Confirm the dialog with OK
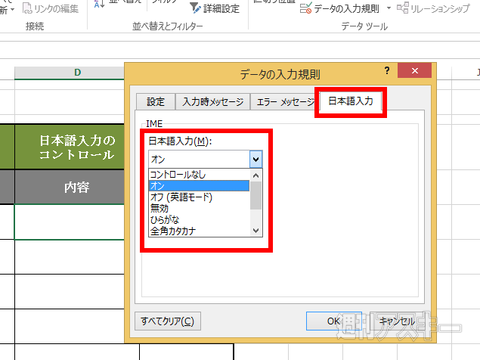 pos(333,321)
